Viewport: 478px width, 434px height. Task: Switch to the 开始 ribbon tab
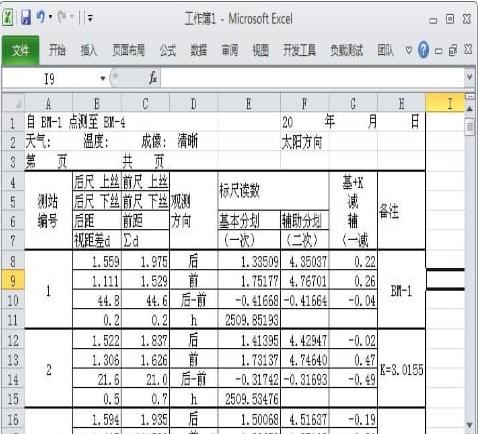point(57,51)
